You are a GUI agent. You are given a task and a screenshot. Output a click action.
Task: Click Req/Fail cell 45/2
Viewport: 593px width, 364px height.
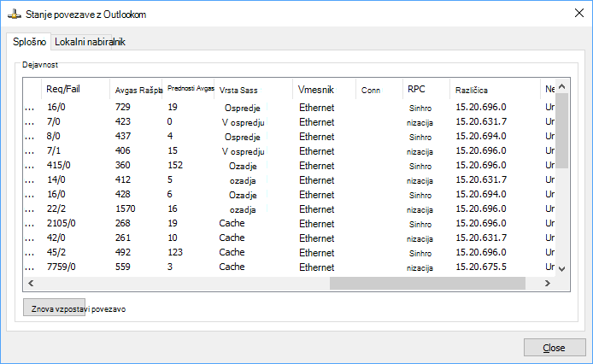tap(56, 252)
